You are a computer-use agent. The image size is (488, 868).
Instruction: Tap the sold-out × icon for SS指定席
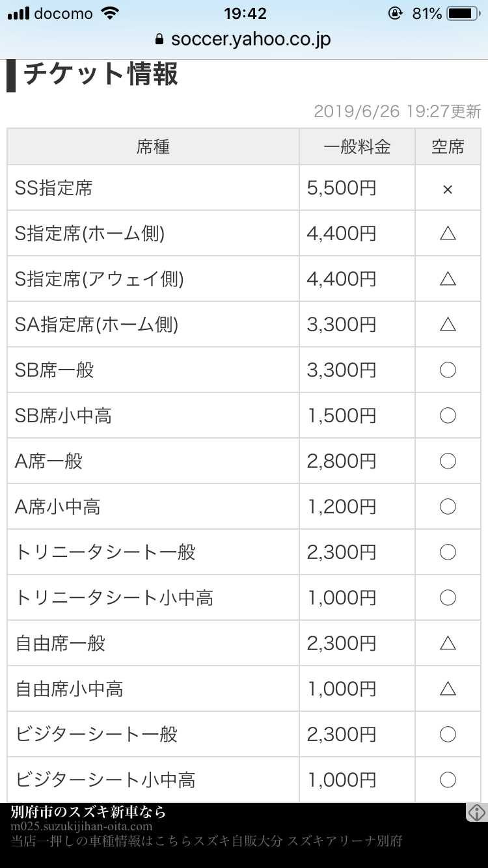[x=448, y=189]
